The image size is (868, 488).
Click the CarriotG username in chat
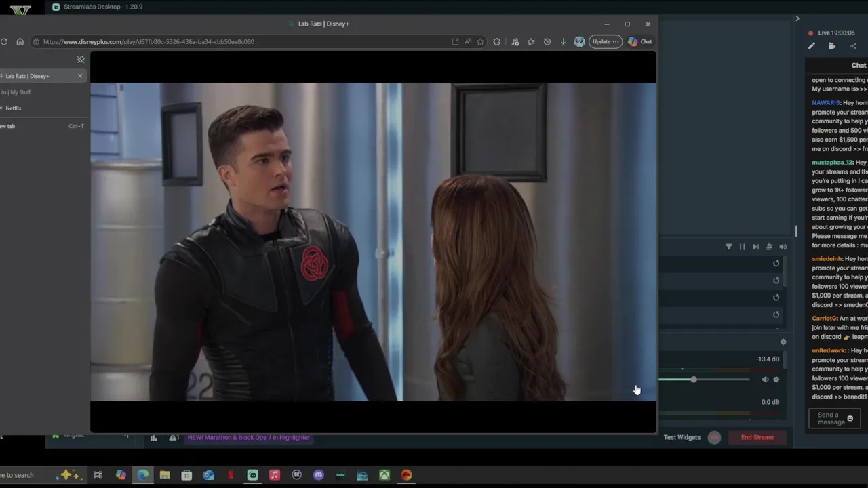825,319
